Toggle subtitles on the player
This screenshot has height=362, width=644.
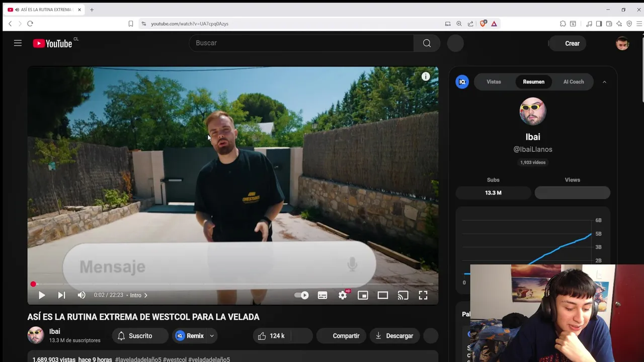[x=323, y=295]
